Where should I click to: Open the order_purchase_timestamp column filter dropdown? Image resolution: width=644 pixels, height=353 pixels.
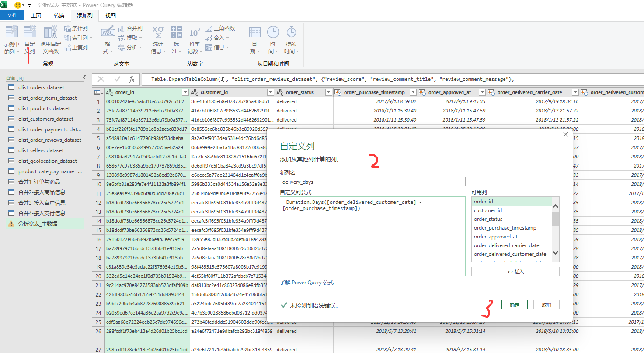point(414,92)
